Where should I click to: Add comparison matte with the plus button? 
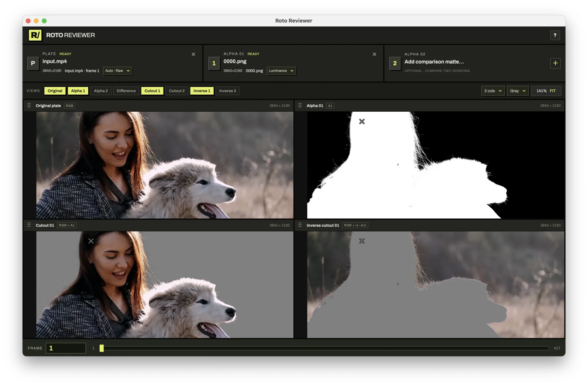click(555, 63)
